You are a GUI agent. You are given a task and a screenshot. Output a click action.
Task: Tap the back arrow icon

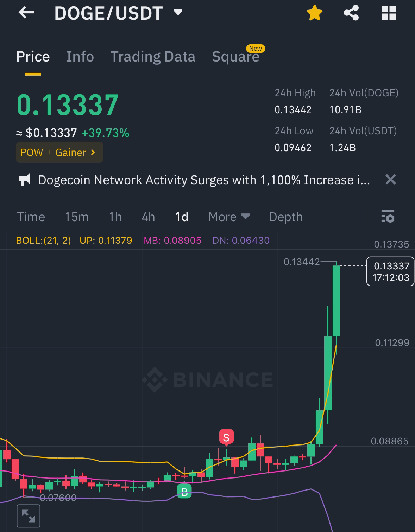coord(26,13)
